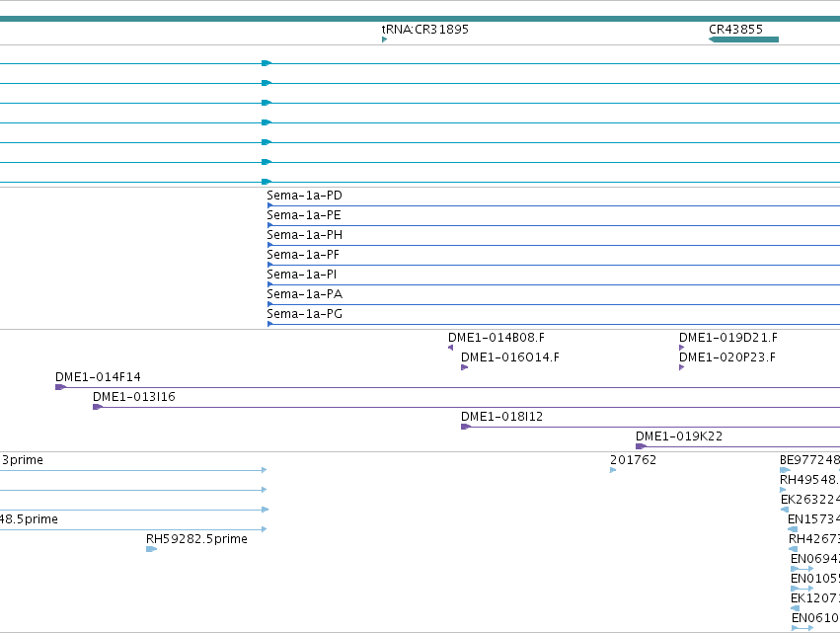Image resolution: width=840 pixels, height=633 pixels.
Task: Click the DME1-018I12 start arrow glyph
Action: pyautogui.click(x=466, y=428)
